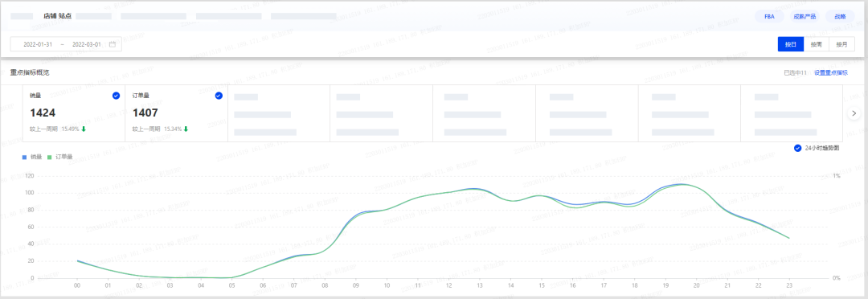868x299 pixels.
Task: Switch to 按日 daily view
Action: coord(791,44)
